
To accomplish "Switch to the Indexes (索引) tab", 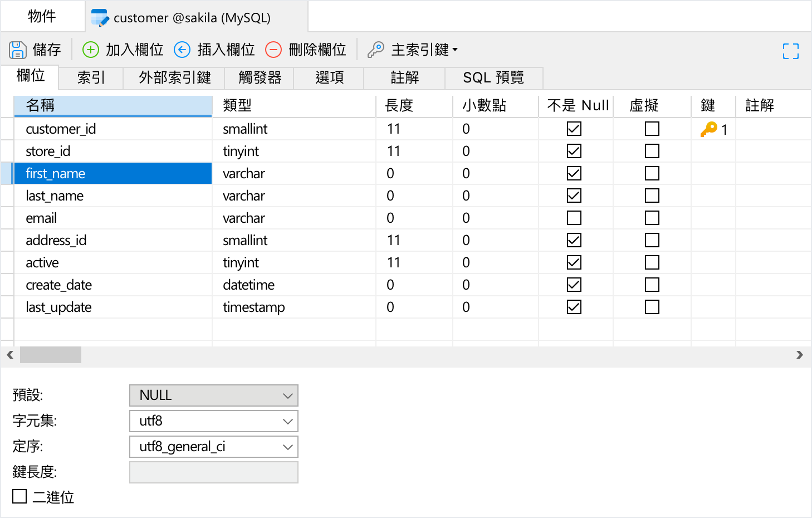I will [x=91, y=78].
